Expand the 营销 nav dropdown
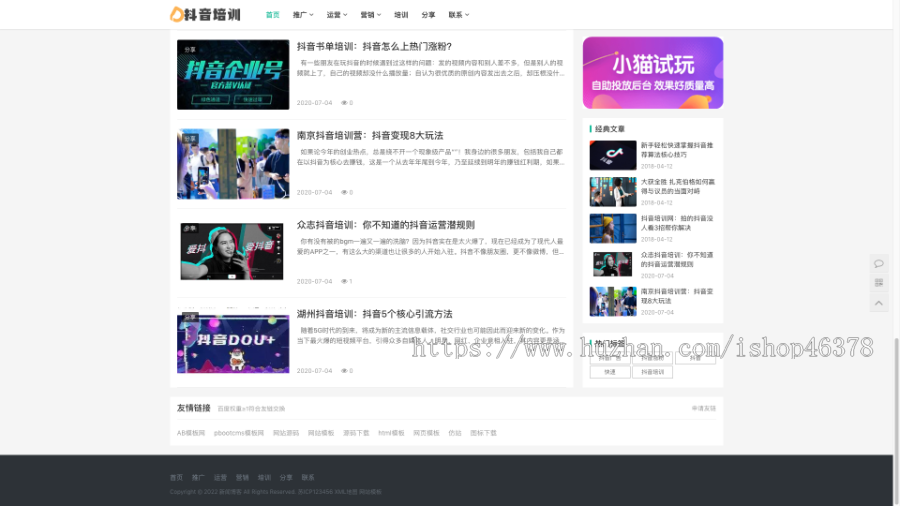 tap(371, 15)
